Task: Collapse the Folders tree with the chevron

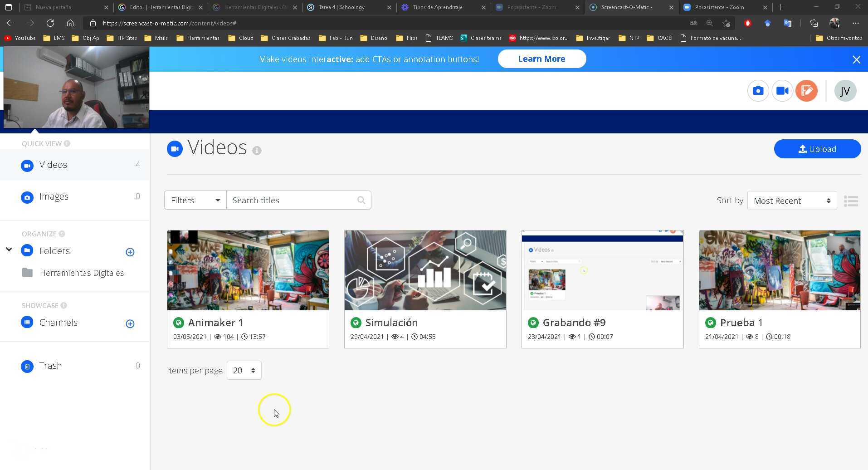Action: coord(9,249)
